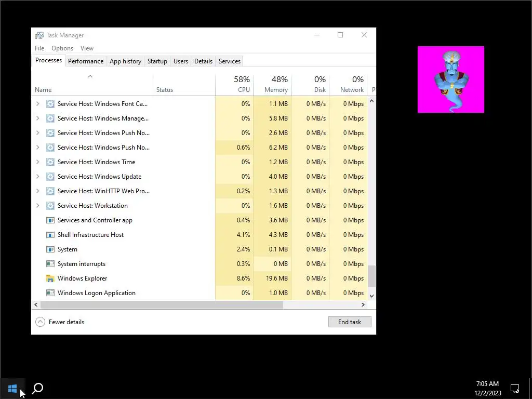Select the Processes tab

pyautogui.click(x=48, y=60)
